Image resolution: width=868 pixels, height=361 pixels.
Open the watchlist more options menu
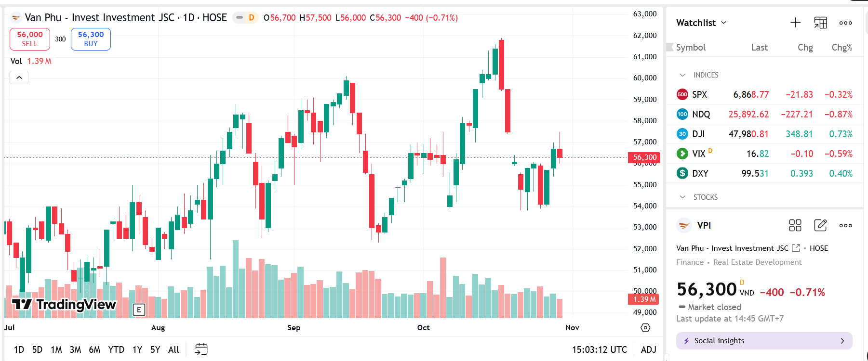[845, 23]
